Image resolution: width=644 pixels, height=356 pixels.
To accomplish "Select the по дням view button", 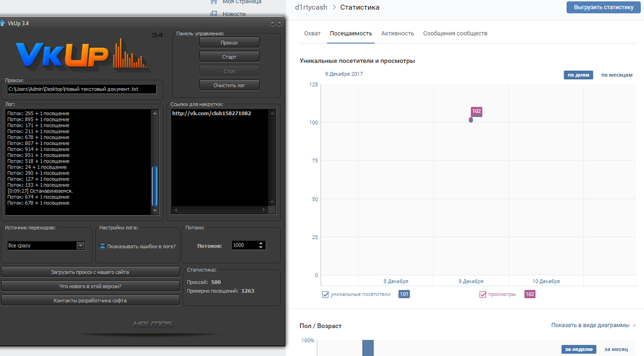I will [x=579, y=75].
